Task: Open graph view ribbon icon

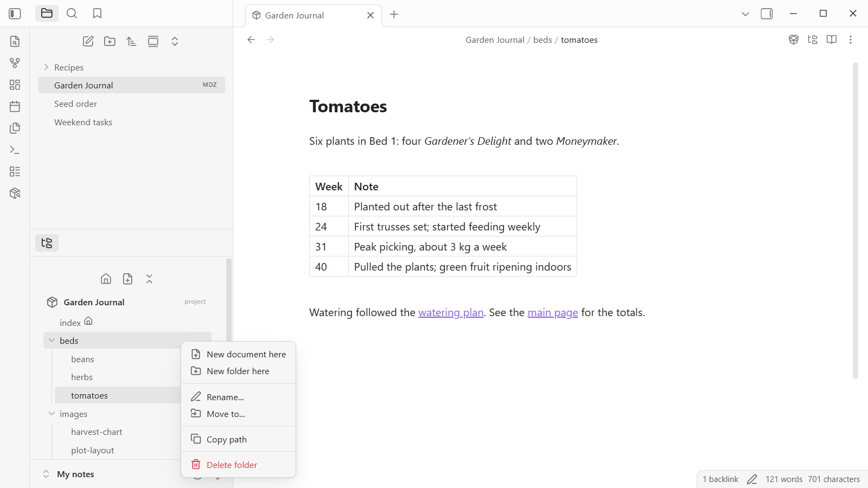Action: (15, 63)
